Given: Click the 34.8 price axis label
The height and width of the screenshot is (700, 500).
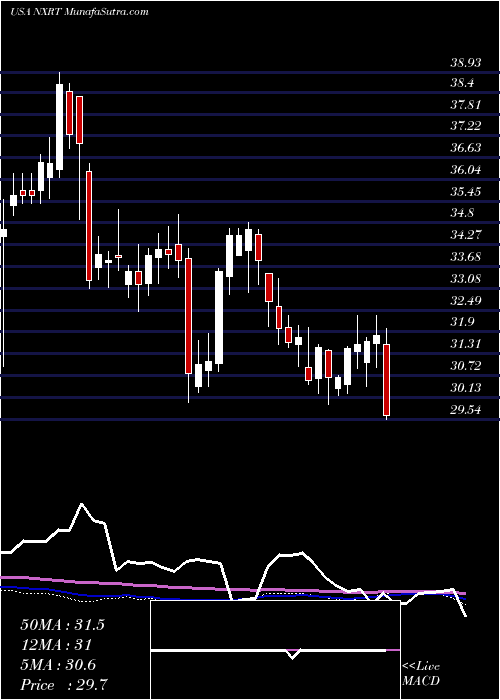Looking at the screenshot, I should point(462,212).
